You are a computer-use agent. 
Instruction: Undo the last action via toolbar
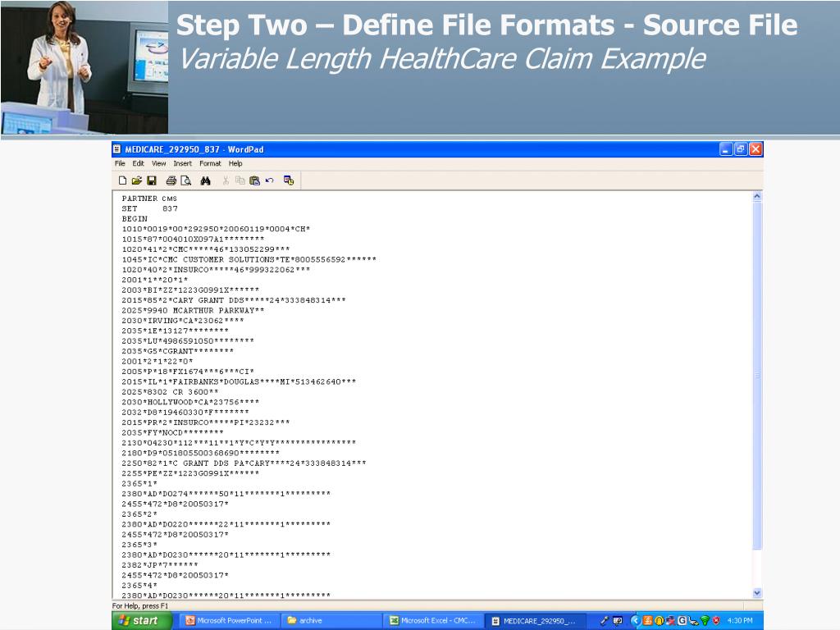tap(269, 180)
